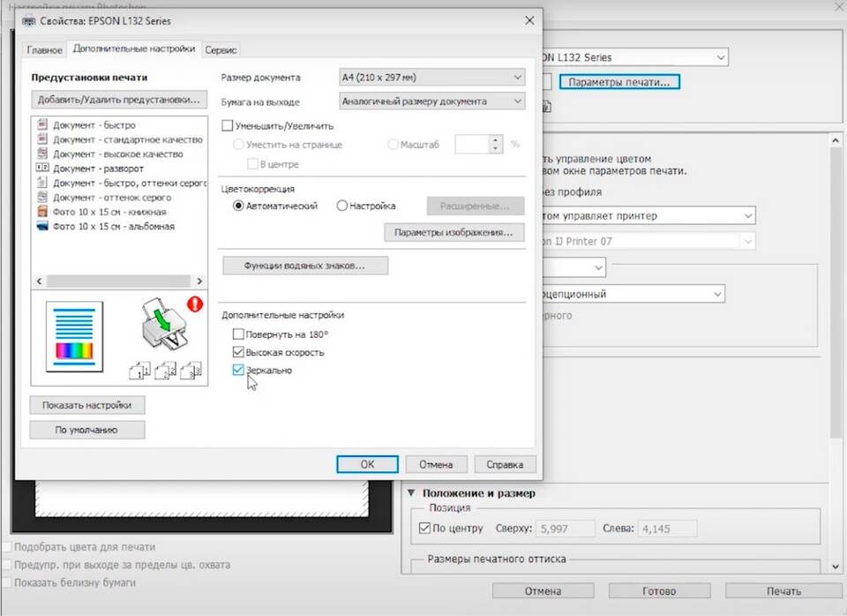The height and width of the screenshot is (616, 847).
Task: Check 'Показать белизну бумаги' in Photoshop window
Action: [x=7, y=582]
